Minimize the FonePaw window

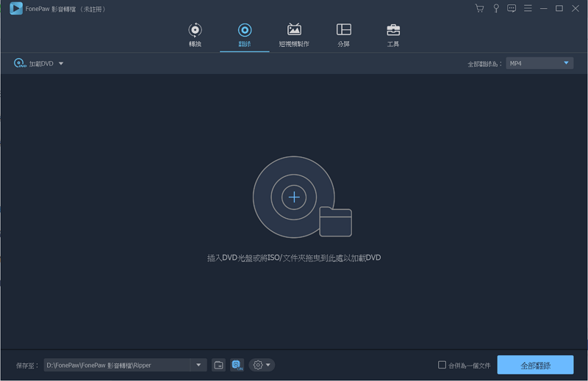point(543,8)
